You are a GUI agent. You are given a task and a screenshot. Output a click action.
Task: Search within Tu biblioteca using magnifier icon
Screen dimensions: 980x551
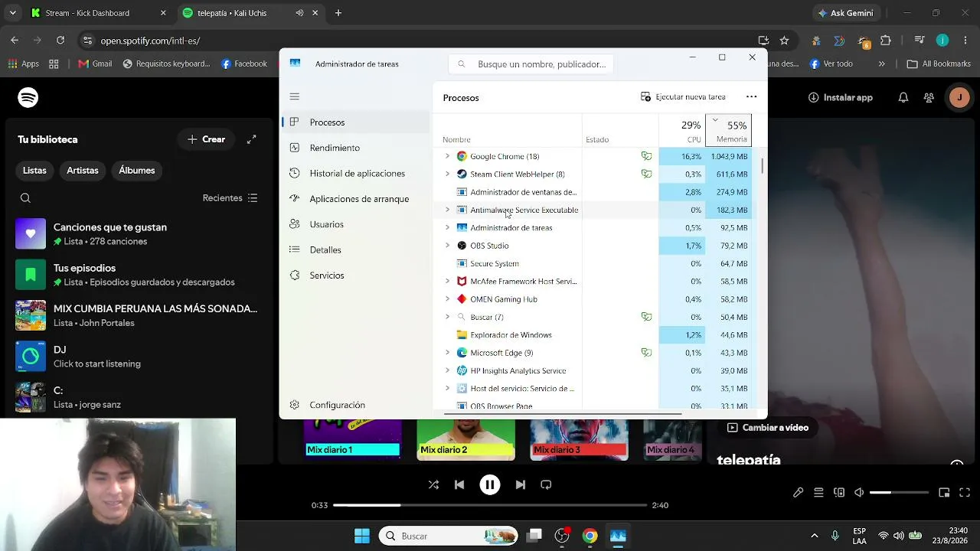click(x=25, y=198)
